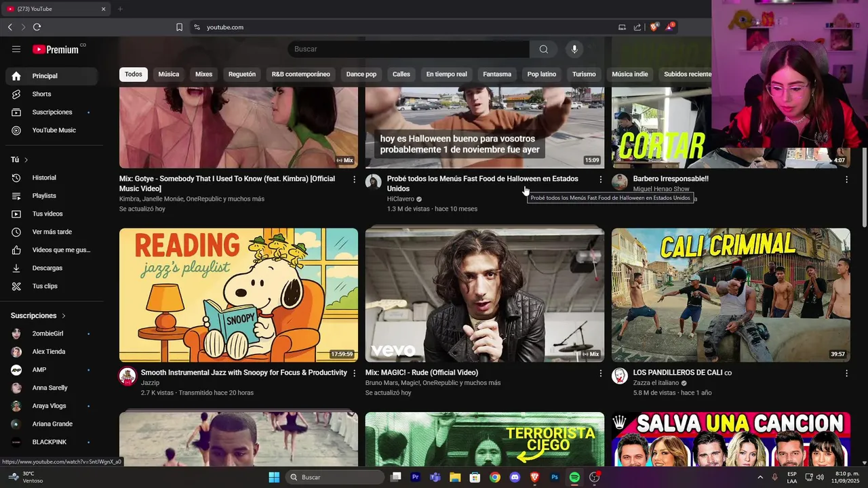Open a new browser tab
This screenshot has height=488, width=868.
120,9
